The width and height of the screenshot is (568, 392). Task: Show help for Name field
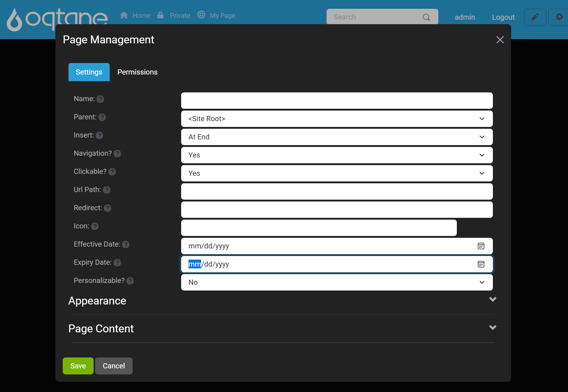100,99
